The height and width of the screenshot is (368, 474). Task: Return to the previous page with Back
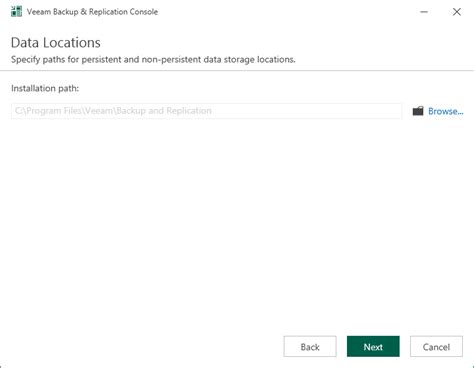click(x=310, y=346)
